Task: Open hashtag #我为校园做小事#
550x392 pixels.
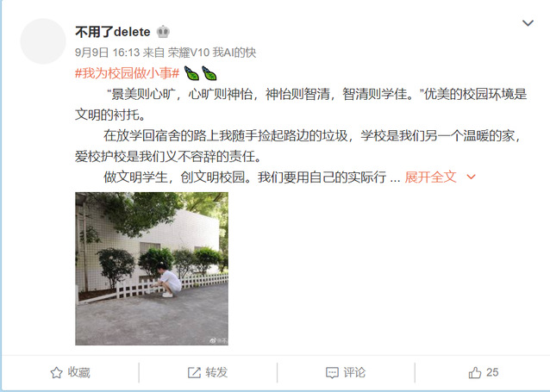Action: click(128, 73)
